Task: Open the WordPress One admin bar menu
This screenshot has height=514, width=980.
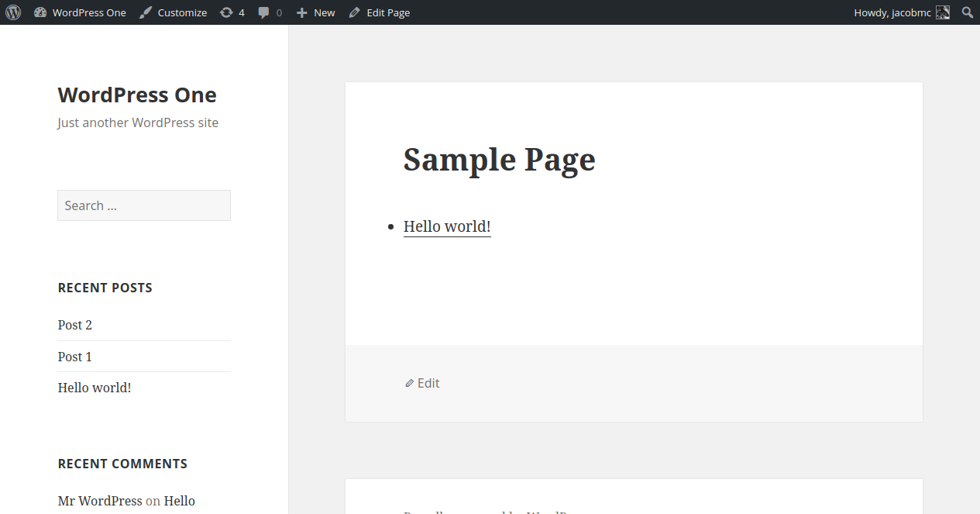Action: [x=89, y=12]
